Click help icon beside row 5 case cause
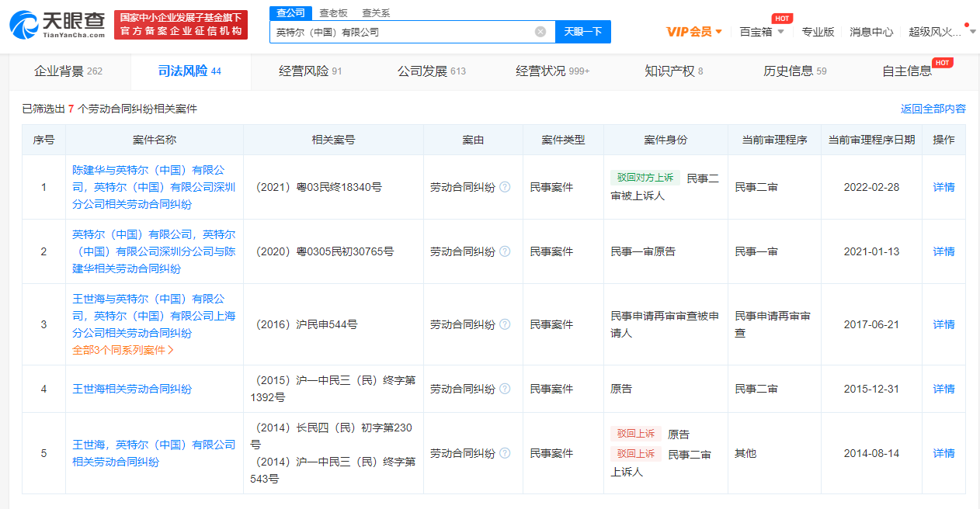The width and height of the screenshot is (980, 509). point(505,453)
